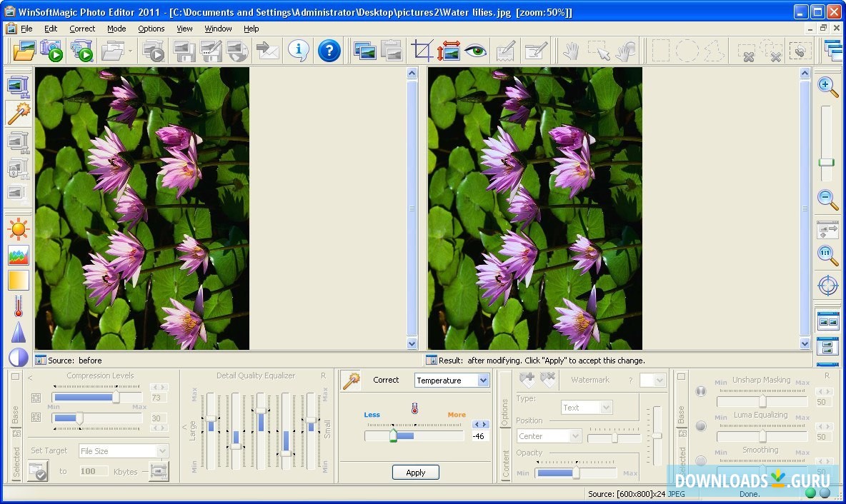The image size is (846, 504).
Task: Open the Window menu
Action: click(x=218, y=29)
